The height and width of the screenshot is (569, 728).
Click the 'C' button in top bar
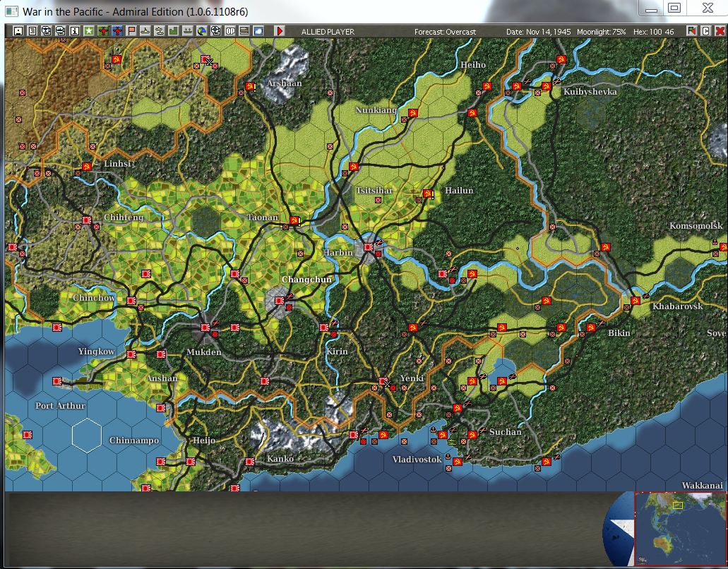tap(705, 31)
